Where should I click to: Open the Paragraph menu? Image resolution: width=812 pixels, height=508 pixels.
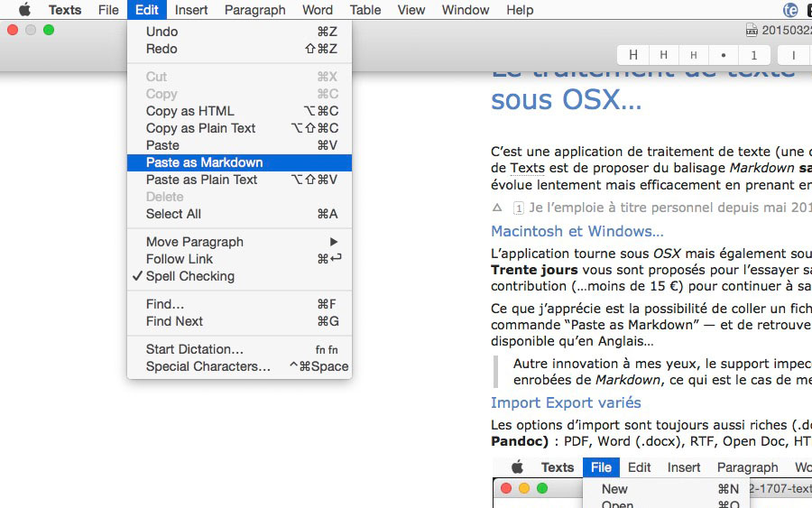254,10
